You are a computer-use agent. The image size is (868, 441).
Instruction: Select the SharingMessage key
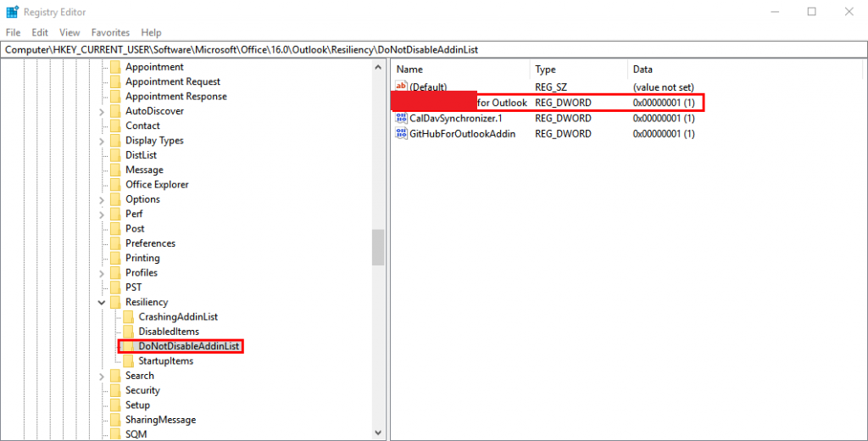[160, 420]
